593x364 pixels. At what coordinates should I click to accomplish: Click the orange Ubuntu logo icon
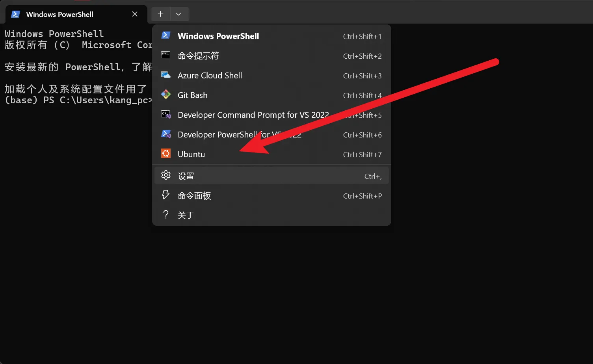(166, 154)
